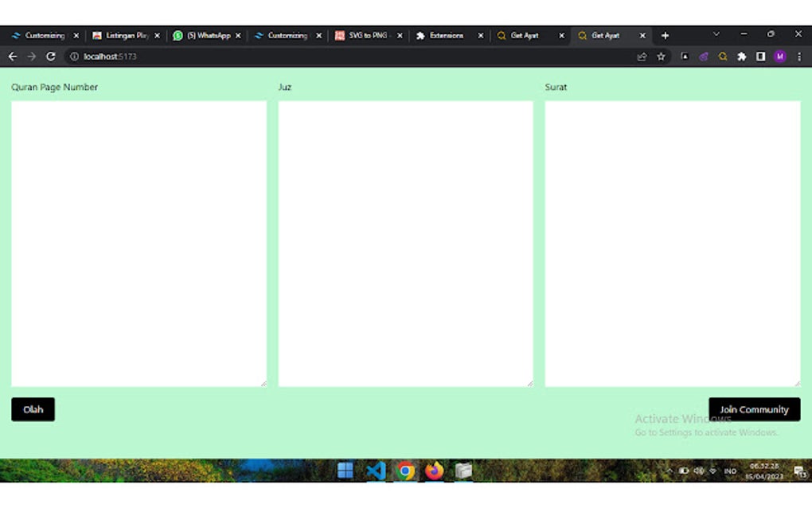
Task: Click the purple swirl extension icon
Action: tap(705, 57)
